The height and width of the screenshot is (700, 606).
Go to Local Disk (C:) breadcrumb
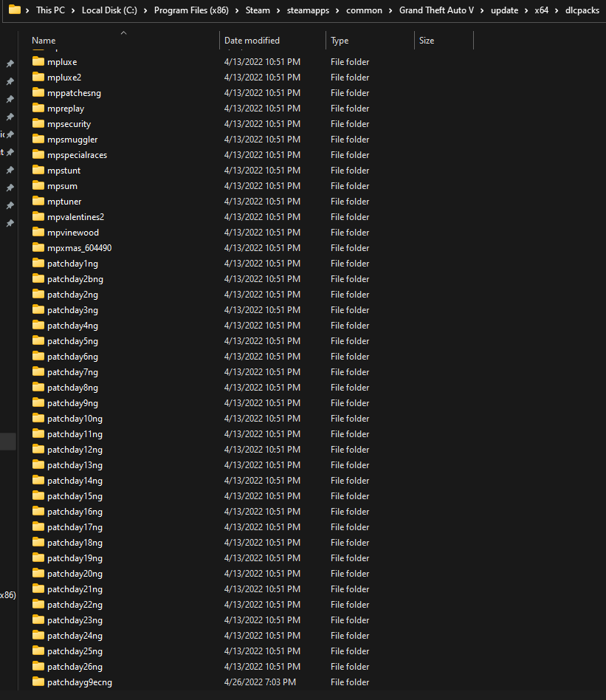[x=109, y=10]
